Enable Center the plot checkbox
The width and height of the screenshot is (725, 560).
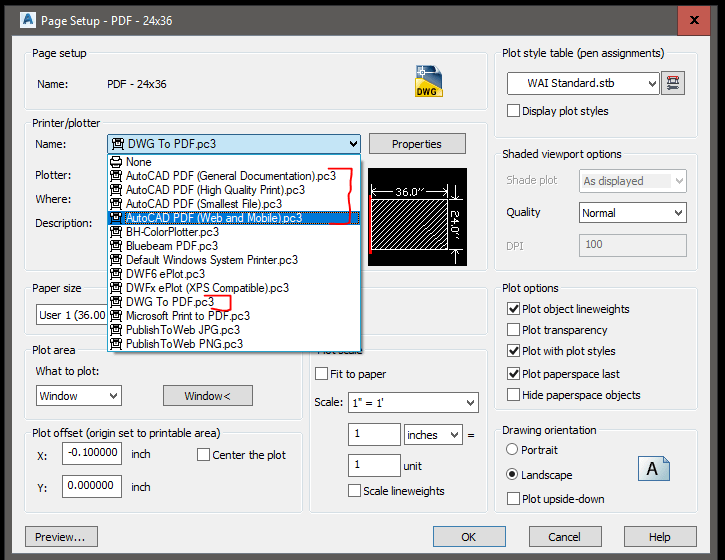203,455
